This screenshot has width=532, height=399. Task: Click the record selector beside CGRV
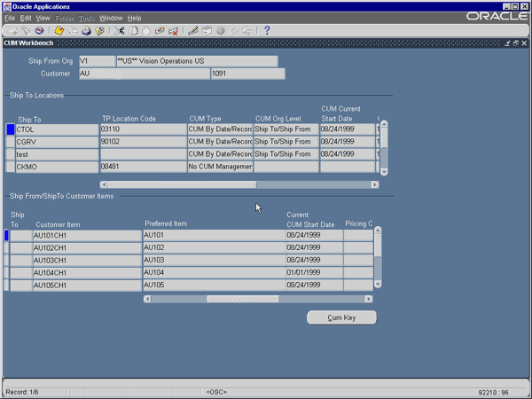11,142
